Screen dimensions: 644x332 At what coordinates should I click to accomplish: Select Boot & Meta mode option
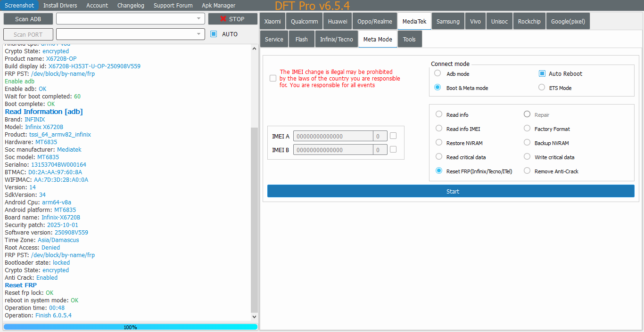[x=438, y=88]
